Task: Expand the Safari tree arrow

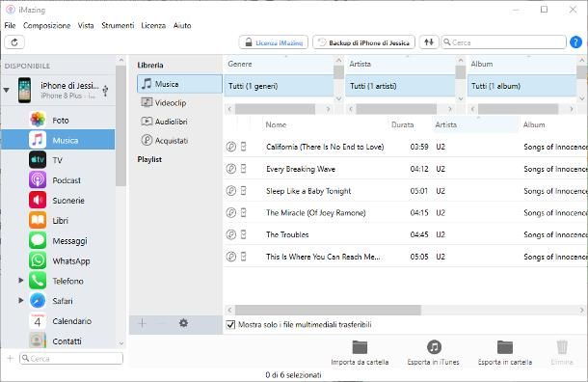Action: tap(20, 301)
